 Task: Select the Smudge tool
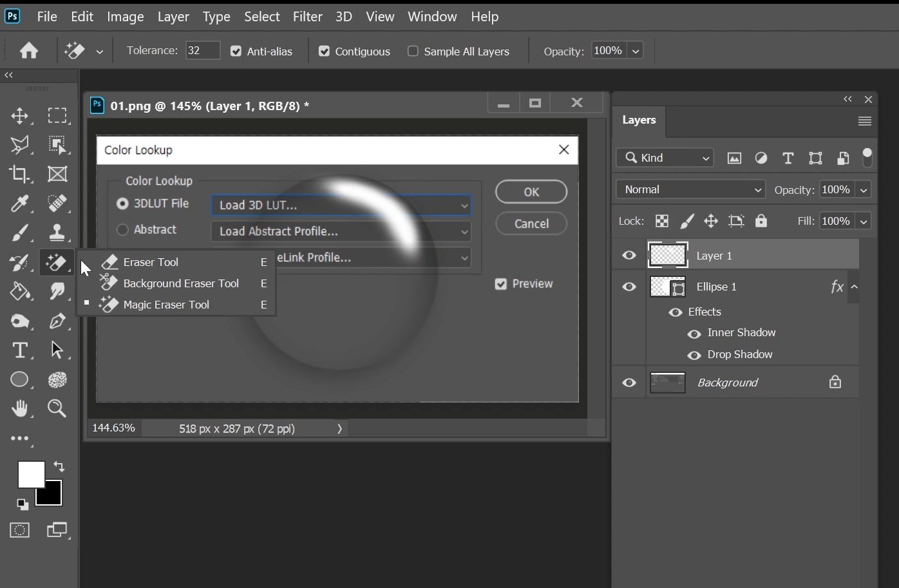pyautogui.click(x=57, y=291)
